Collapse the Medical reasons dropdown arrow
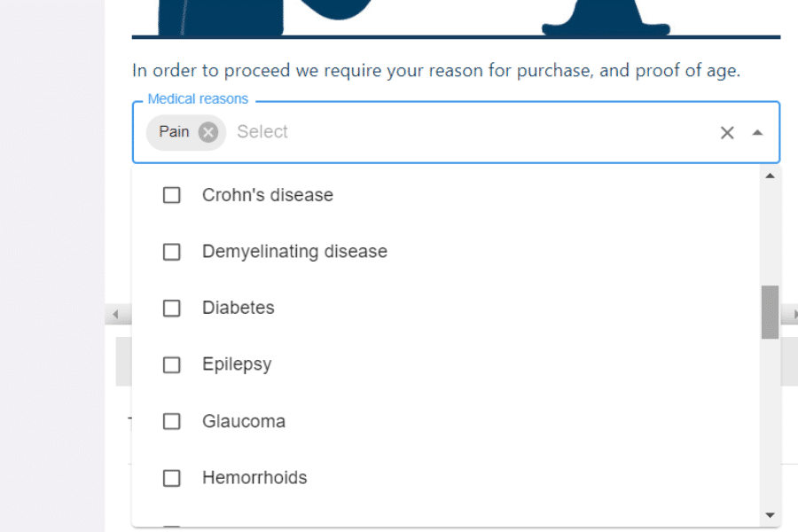Viewport: 798px width, 532px height. 757,133
